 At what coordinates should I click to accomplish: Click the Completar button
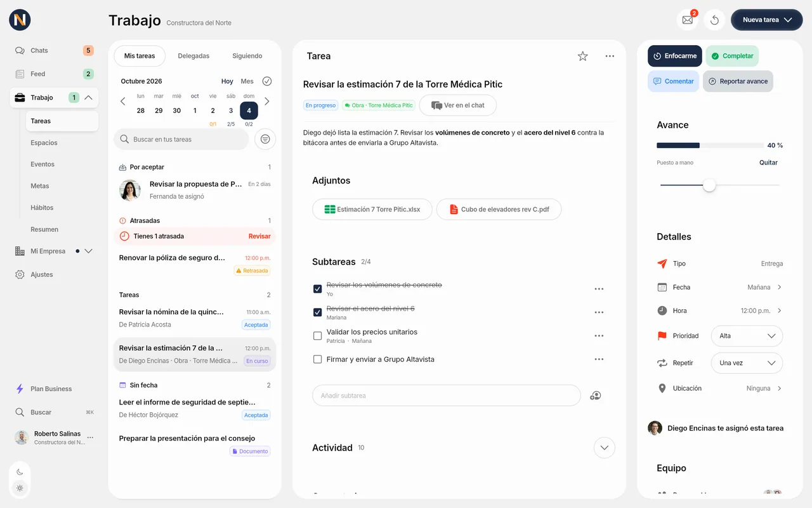coord(732,56)
